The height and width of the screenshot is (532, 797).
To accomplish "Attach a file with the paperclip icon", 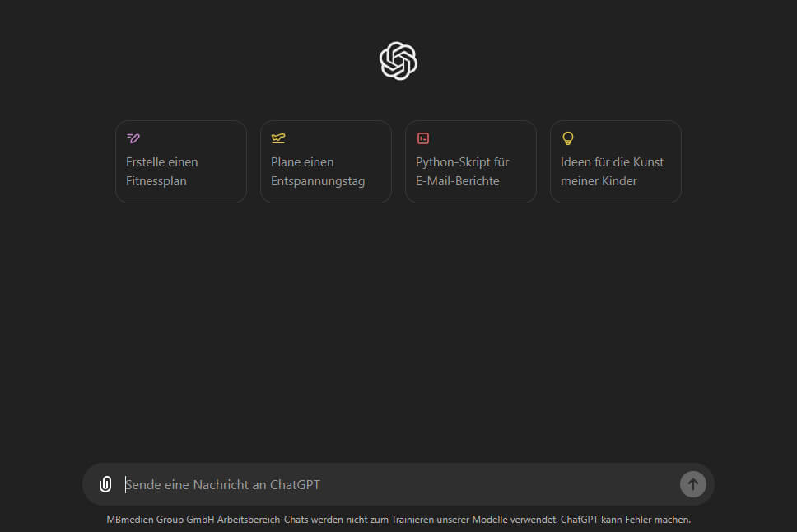I will pos(105,484).
